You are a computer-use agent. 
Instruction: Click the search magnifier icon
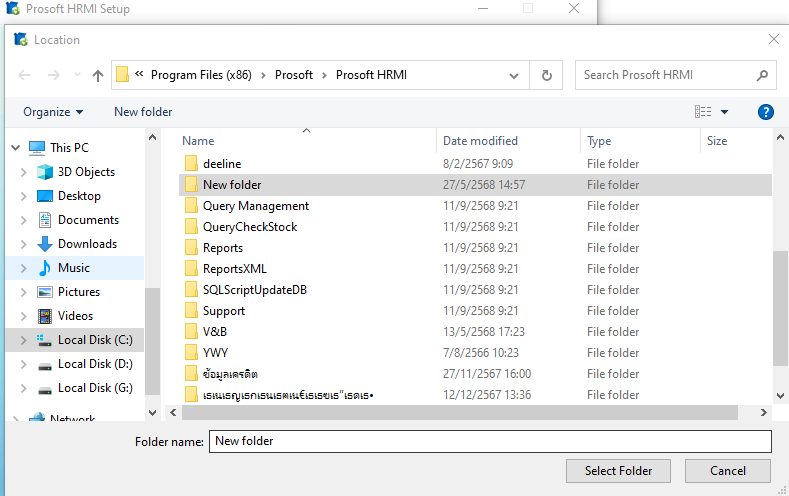coord(762,75)
